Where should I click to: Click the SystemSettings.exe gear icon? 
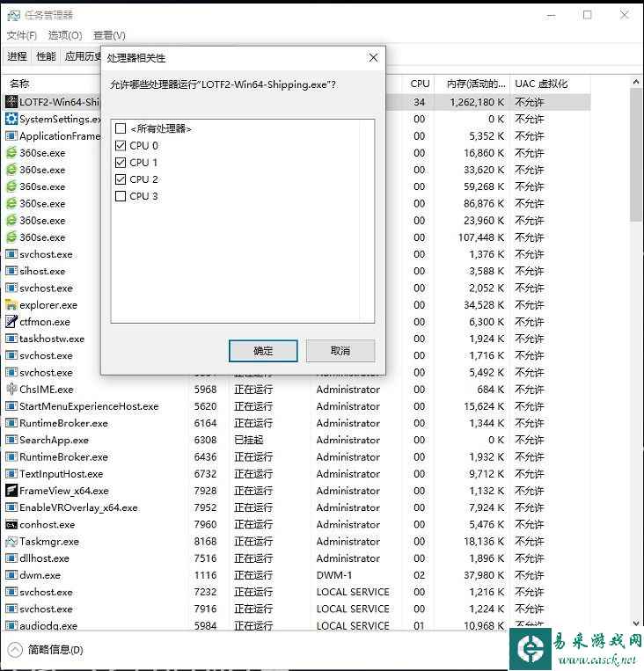(11, 119)
